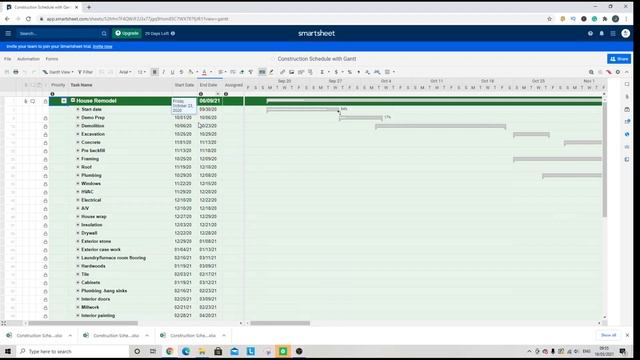Click the info icon above End Date column

[201, 94]
